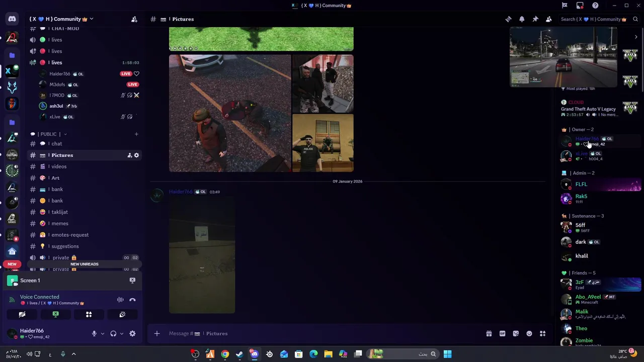Toggle the member list icon

(549, 19)
